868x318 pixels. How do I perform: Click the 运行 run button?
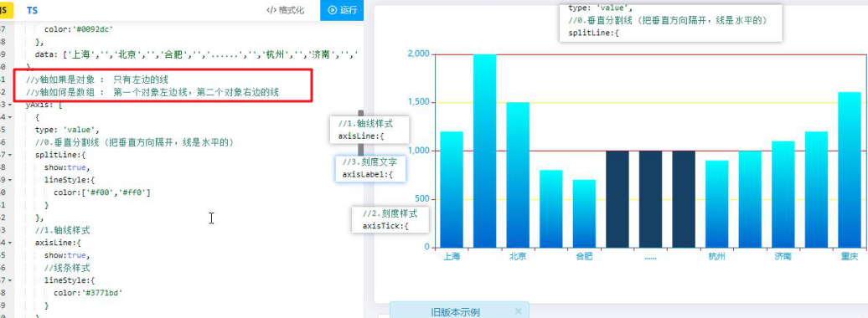tap(342, 10)
